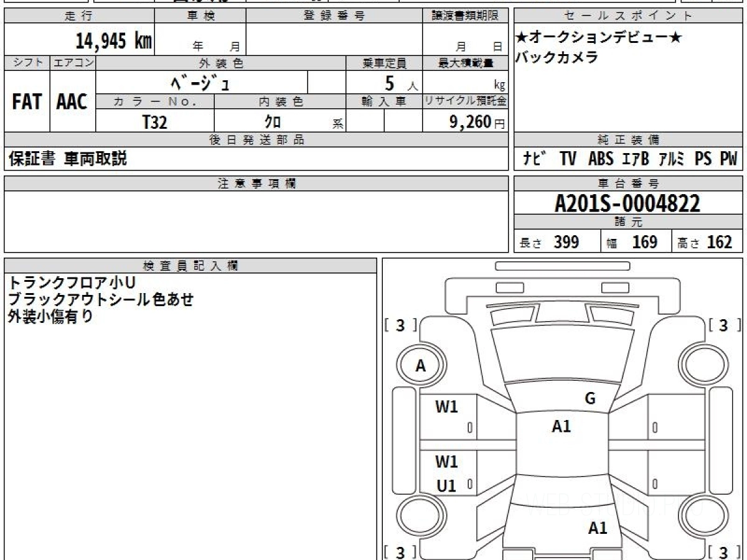This screenshot has width=747, height=560.
Task: Select the エアB airbag equipment item
Action: point(636,159)
